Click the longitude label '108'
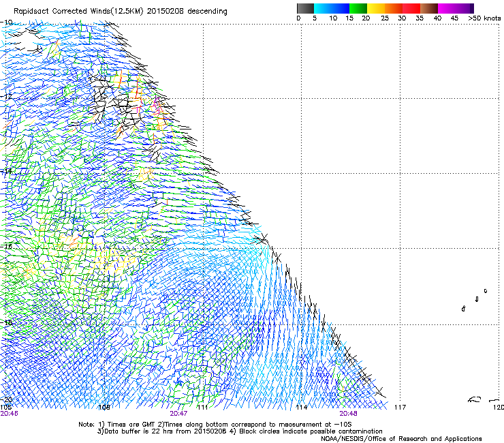The height and width of the screenshot is (443, 504). click(104, 408)
